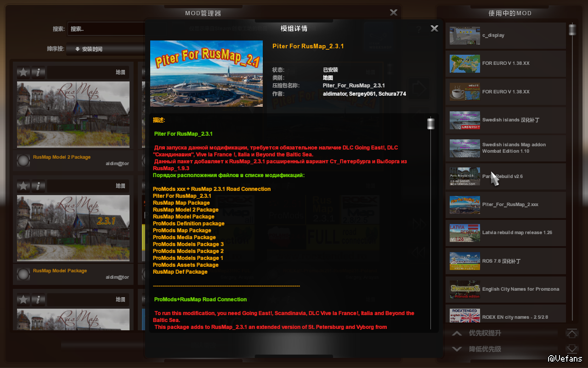
Task: Move mod to bottom priority icon
Action: 571,349
